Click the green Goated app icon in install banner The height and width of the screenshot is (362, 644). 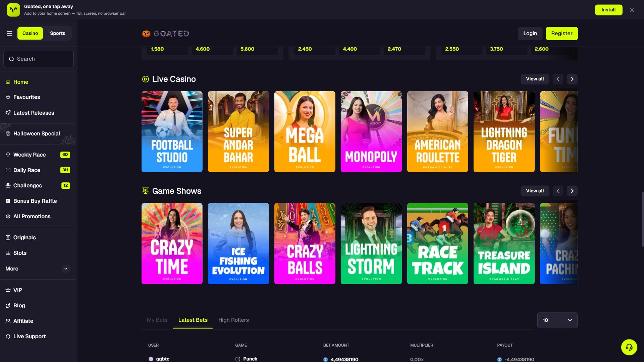coord(13,10)
